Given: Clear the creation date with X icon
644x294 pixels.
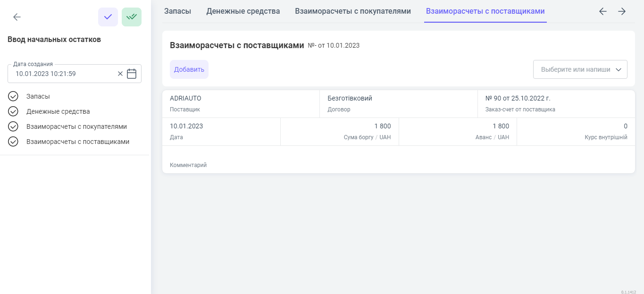Looking at the screenshot, I should (120, 74).
